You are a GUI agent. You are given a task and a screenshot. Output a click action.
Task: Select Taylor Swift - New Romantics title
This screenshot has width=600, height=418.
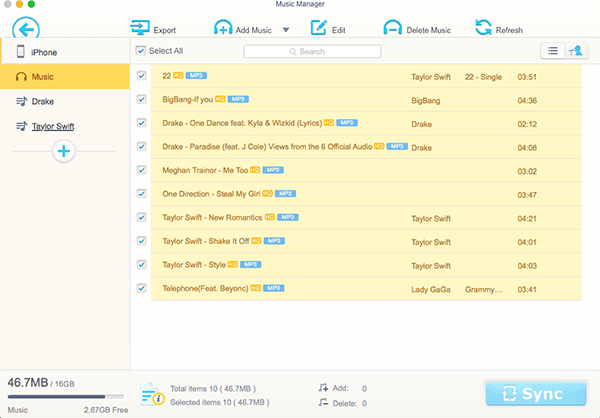[x=212, y=217]
